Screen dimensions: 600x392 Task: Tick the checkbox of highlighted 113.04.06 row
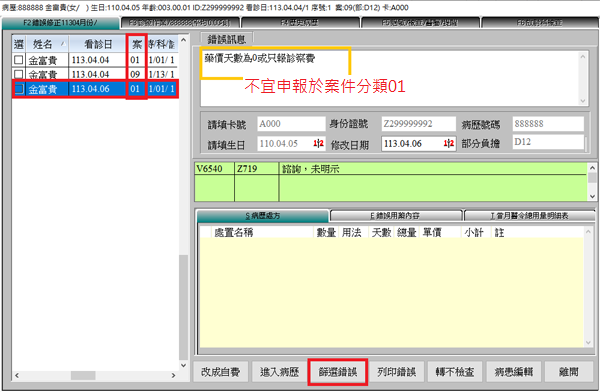(x=18, y=89)
